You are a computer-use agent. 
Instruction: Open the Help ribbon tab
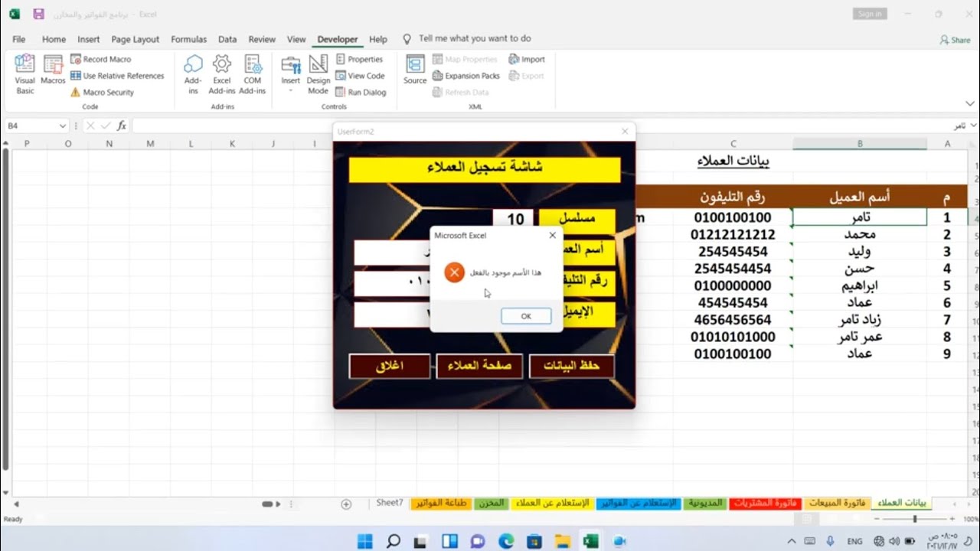(378, 39)
